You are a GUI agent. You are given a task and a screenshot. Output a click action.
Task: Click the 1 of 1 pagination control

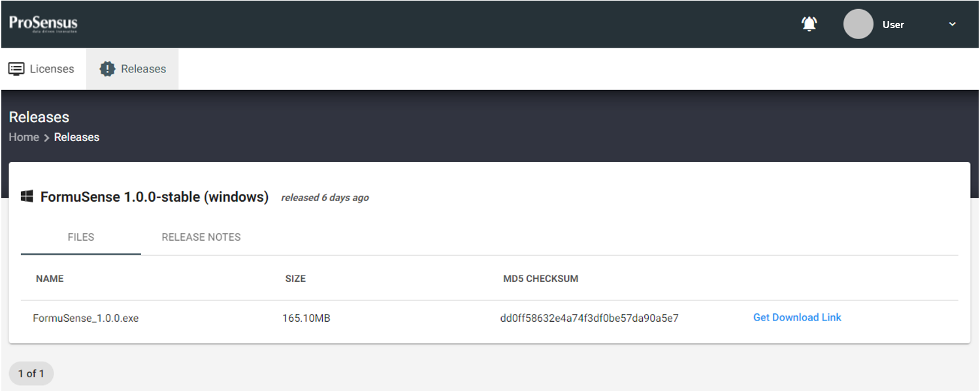[31, 373]
